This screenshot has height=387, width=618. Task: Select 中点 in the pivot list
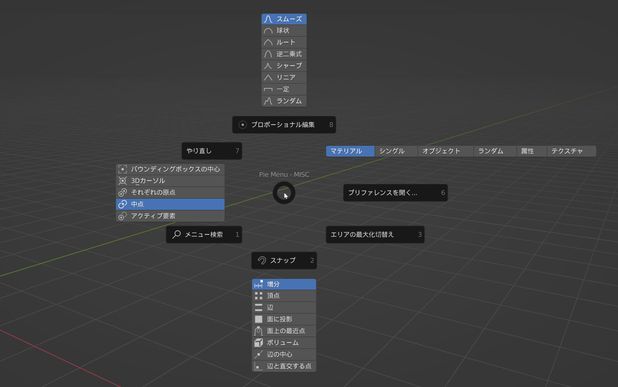coord(170,204)
